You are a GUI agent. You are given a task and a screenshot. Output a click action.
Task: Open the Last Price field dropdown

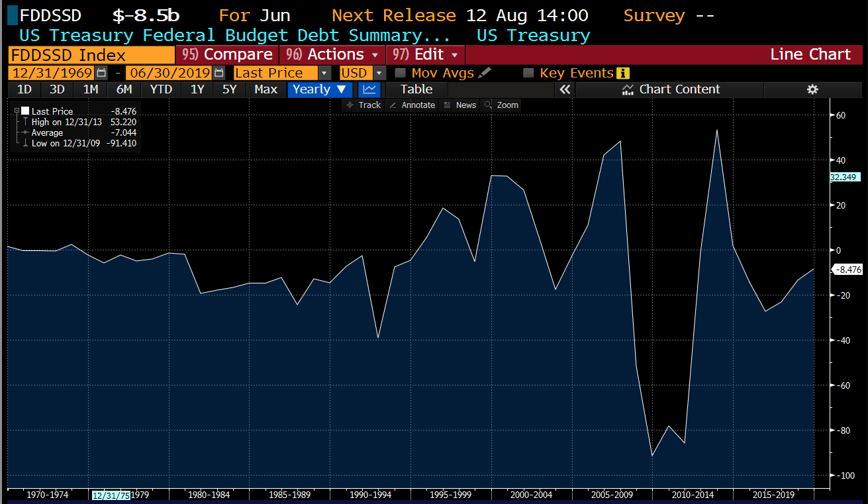(x=324, y=74)
